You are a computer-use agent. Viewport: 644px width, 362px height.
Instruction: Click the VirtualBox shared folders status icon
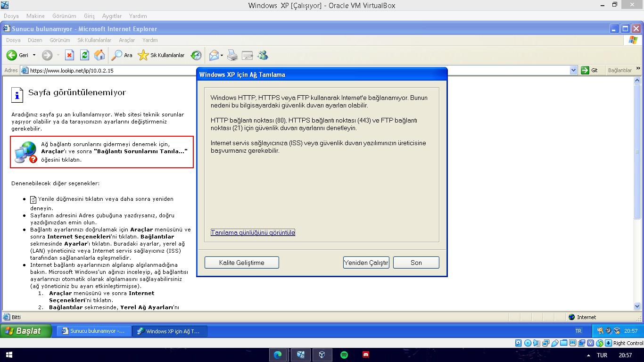(564, 343)
